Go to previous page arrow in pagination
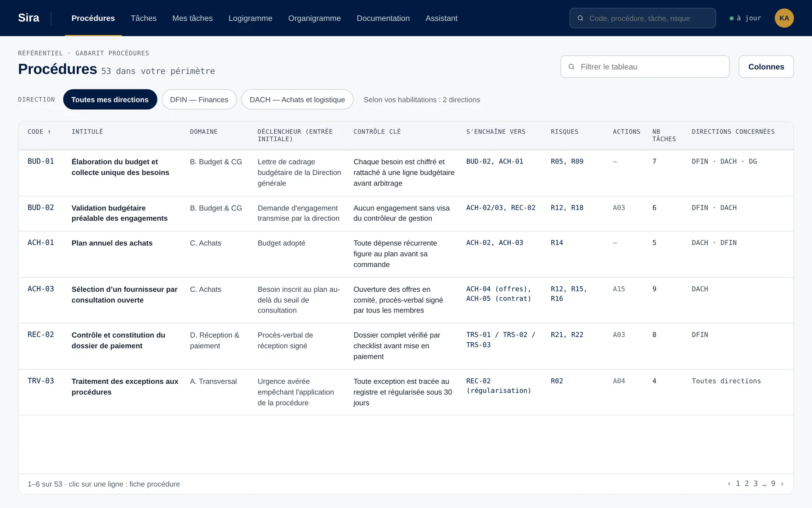812x508 pixels. point(729,484)
